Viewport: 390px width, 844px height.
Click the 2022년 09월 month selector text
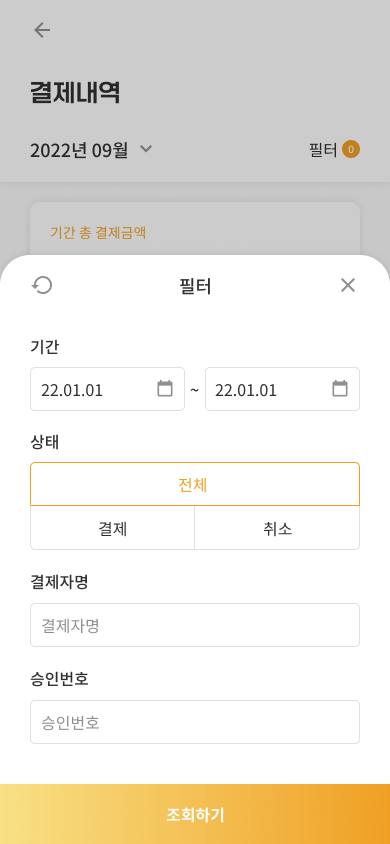[79, 150]
